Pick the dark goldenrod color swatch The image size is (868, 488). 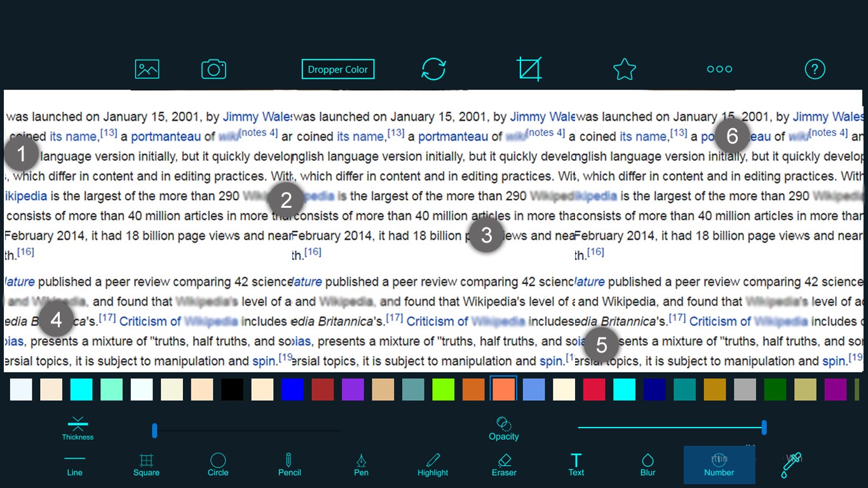click(715, 390)
